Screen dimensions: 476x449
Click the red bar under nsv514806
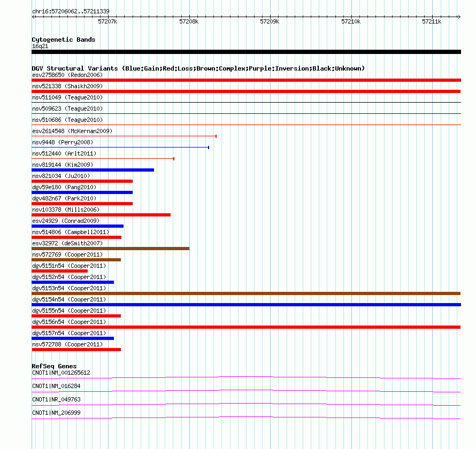tap(76, 237)
